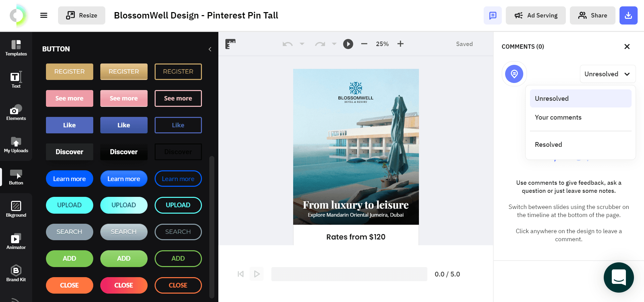644x302 pixels.
Task: Click the Rates from $120 text
Action: tap(356, 237)
